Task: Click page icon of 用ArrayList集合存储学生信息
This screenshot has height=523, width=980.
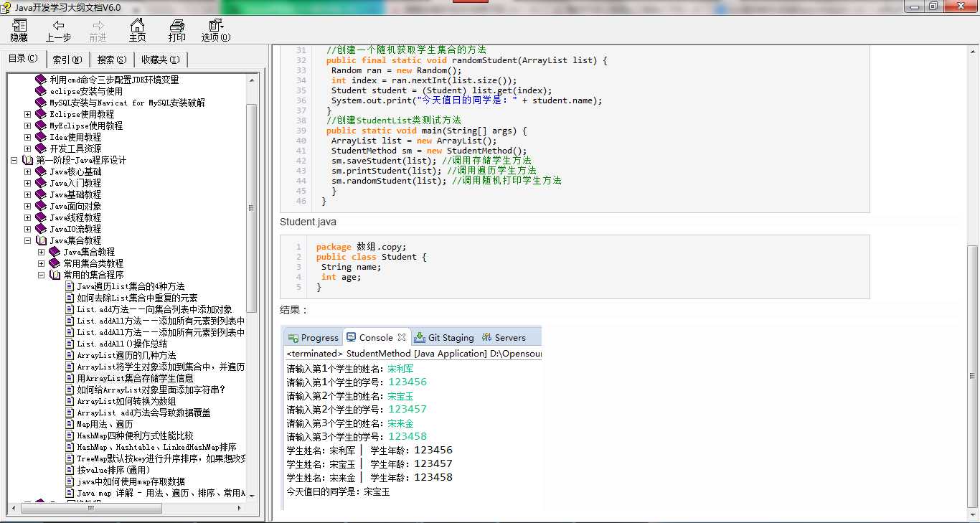Action: [70, 378]
